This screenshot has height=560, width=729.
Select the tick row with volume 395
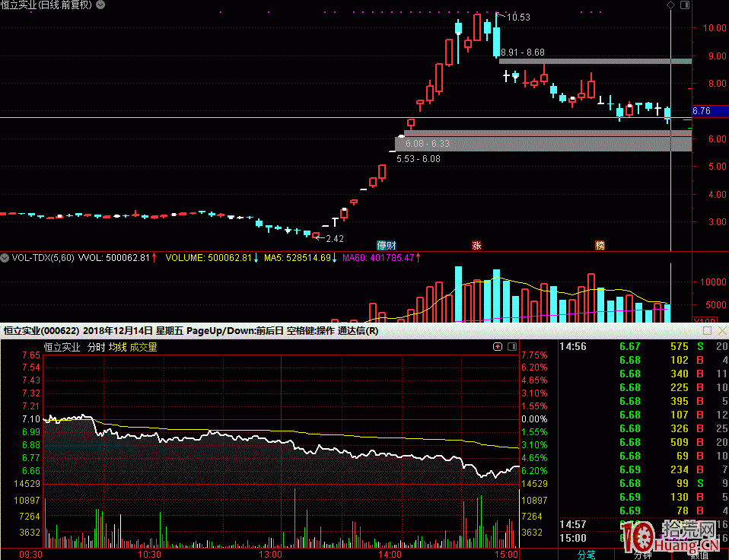[644, 401]
